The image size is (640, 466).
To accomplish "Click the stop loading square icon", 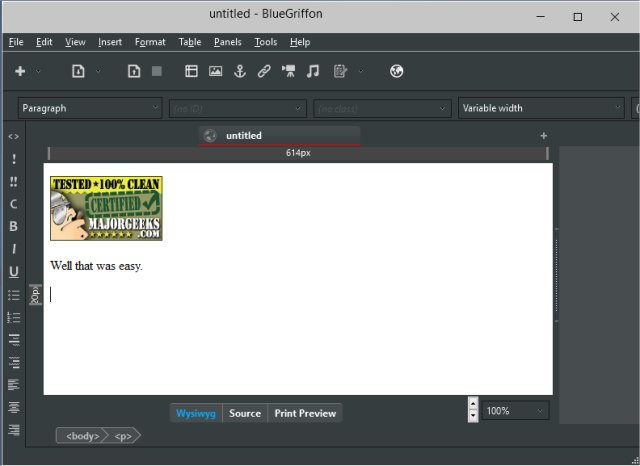I will click(x=157, y=71).
